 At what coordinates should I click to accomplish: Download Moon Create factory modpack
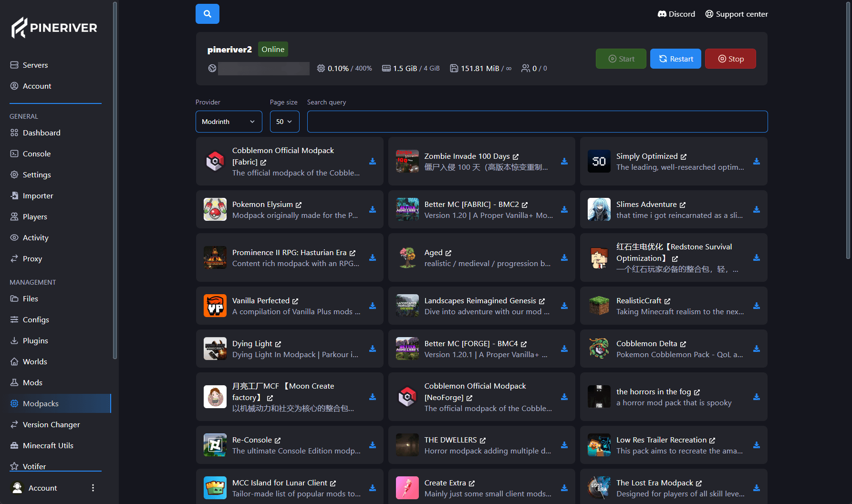373,397
